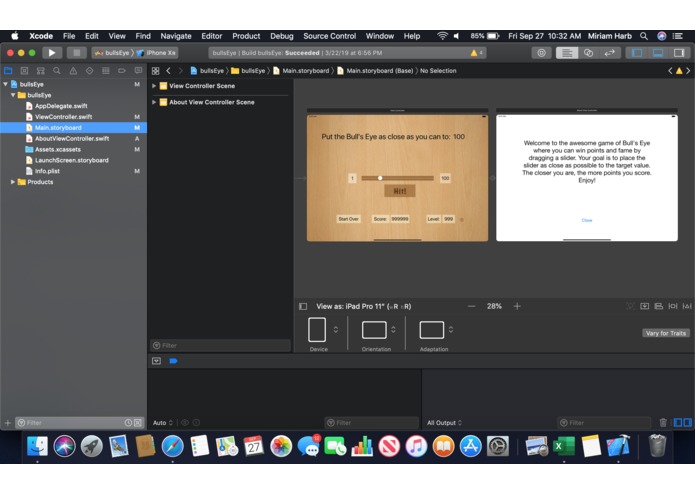
Task: Switch to the Assistant editor
Action: coord(588,53)
